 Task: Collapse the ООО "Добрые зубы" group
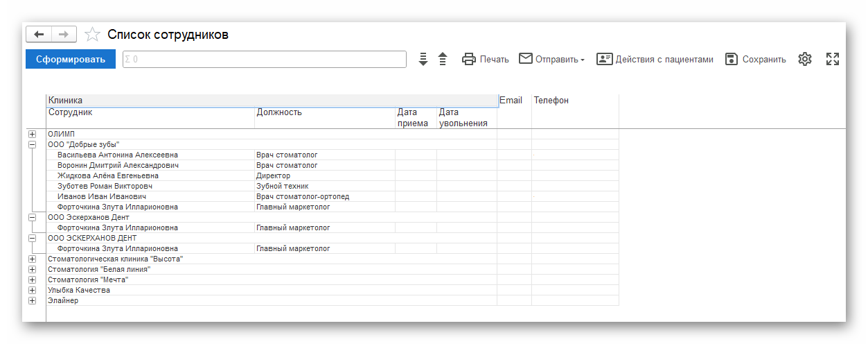[32, 144]
